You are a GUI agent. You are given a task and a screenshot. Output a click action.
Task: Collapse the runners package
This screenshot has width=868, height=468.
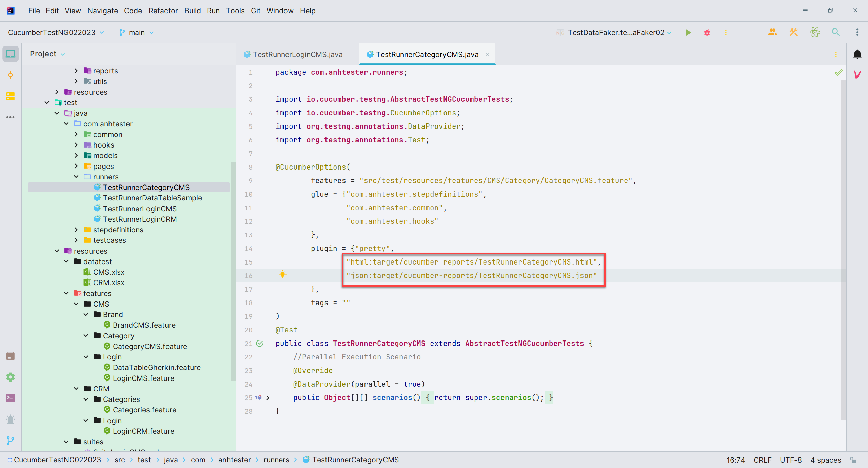76,177
